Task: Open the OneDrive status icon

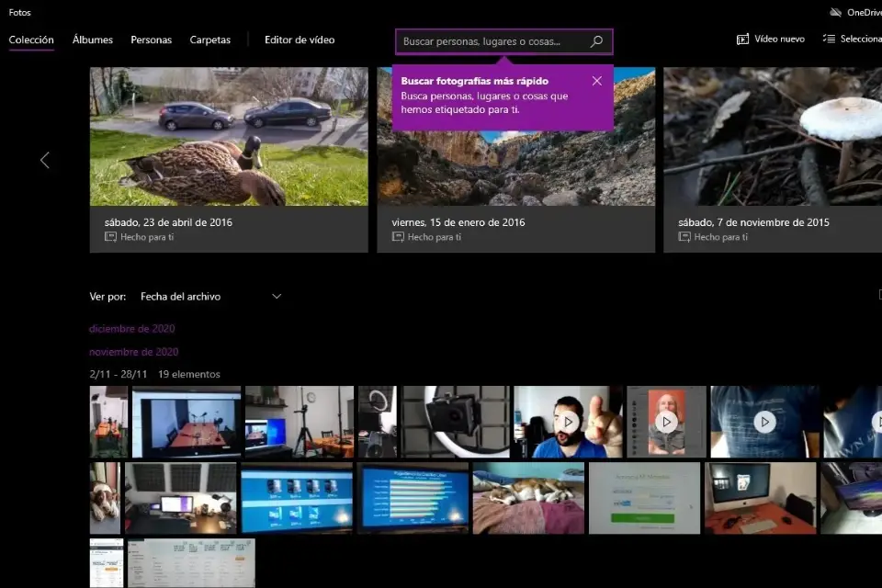Action: (x=835, y=12)
